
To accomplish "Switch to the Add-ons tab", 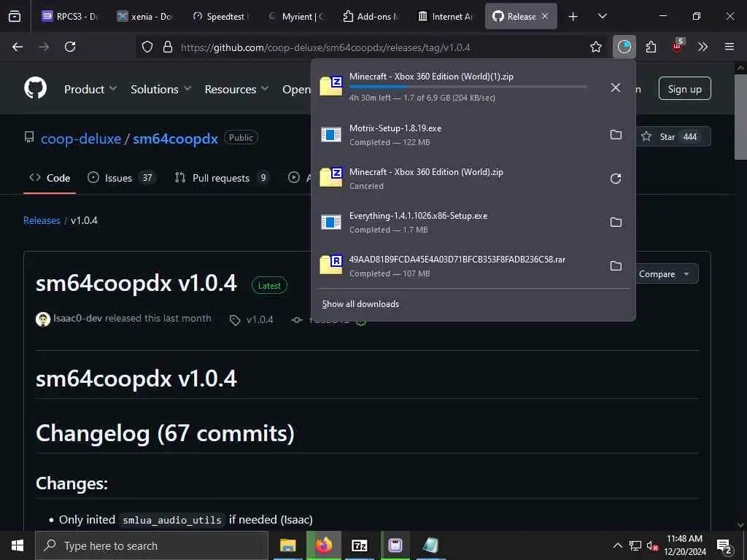I will (371, 16).
